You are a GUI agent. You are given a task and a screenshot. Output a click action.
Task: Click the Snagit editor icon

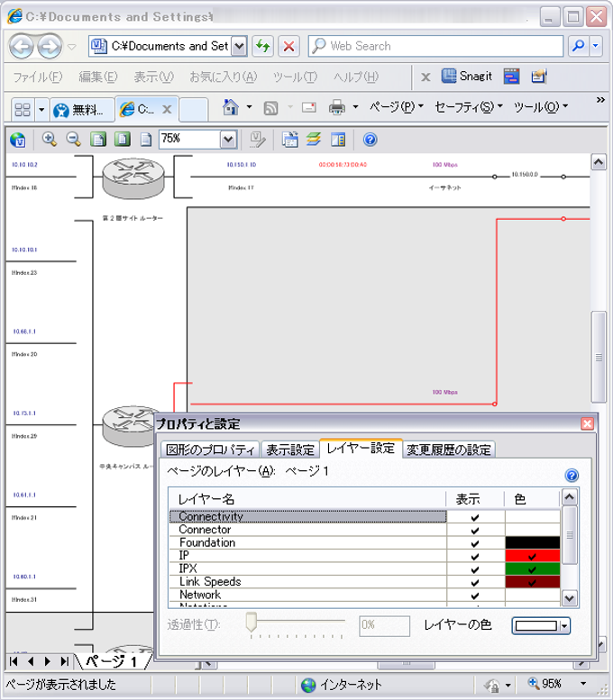(539, 77)
